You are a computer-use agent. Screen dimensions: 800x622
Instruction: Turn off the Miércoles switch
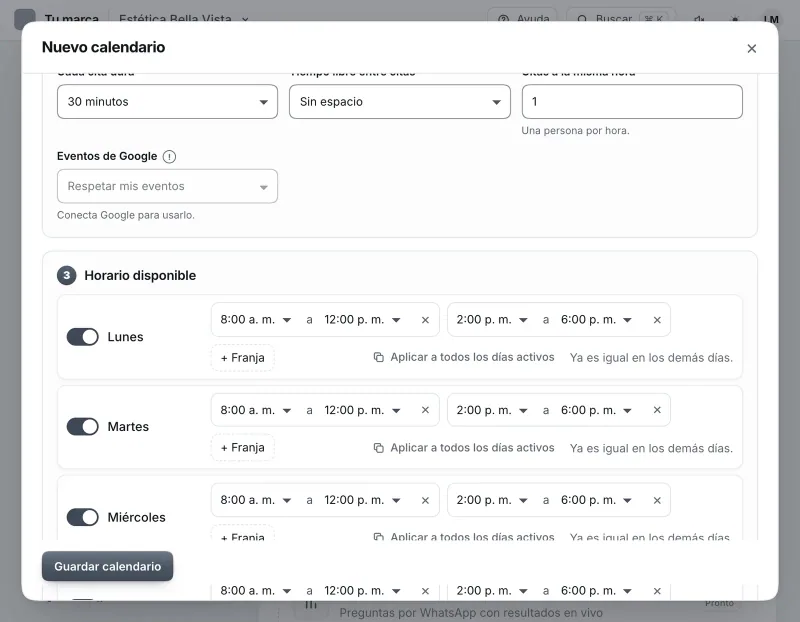click(x=83, y=517)
